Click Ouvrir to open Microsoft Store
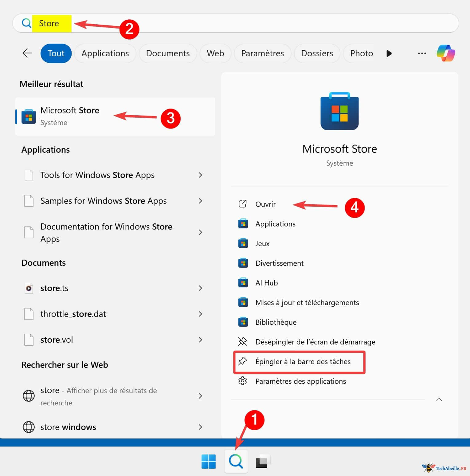The width and height of the screenshot is (470, 476). click(265, 204)
